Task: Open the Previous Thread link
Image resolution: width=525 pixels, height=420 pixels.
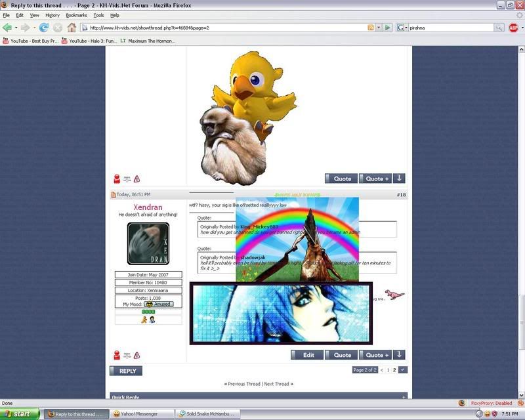Action: pyautogui.click(x=243, y=384)
